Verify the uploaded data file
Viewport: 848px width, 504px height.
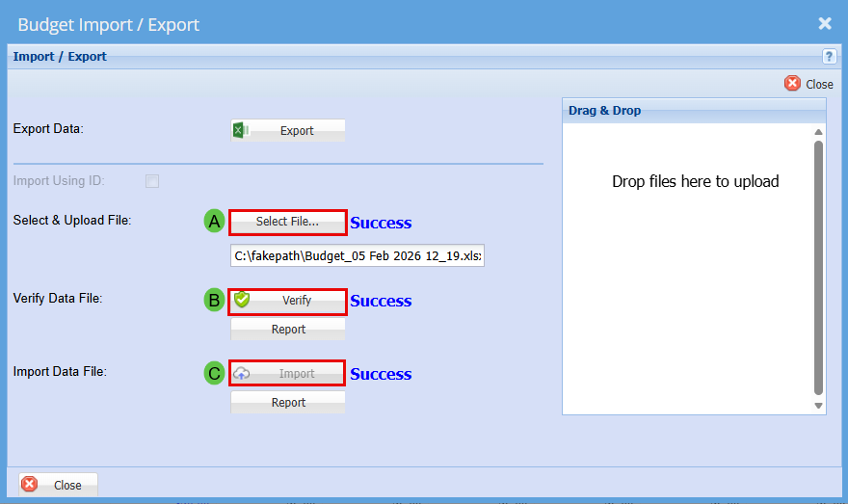point(288,302)
